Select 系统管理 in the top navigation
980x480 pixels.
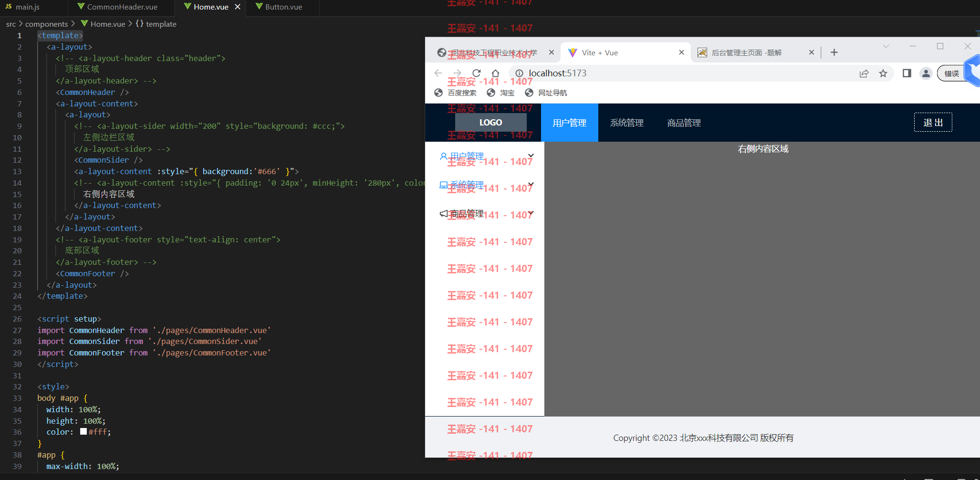627,123
